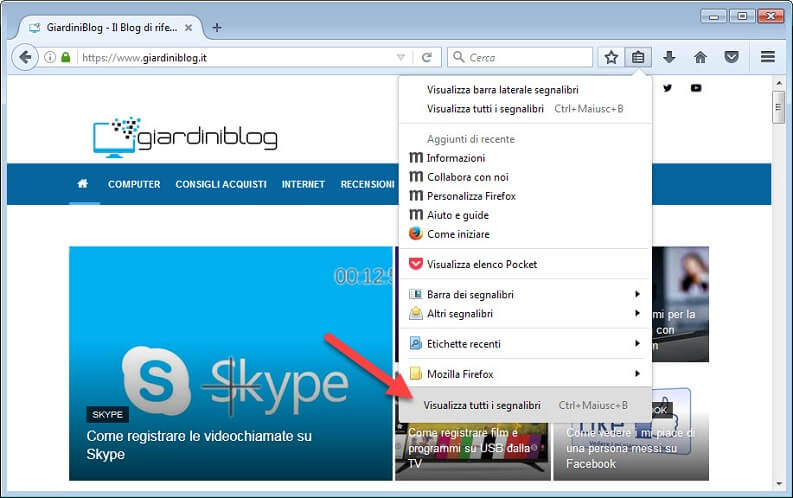Click the magnifier icon in search box
The width and height of the screenshot is (793, 498).
coord(458,57)
